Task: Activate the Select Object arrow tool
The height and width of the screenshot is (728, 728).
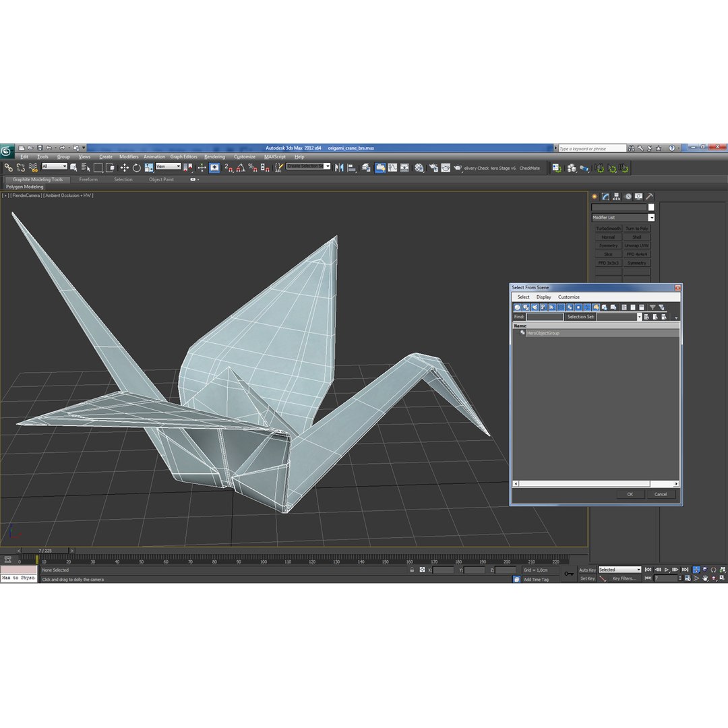Action: click(x=73, y=168)
